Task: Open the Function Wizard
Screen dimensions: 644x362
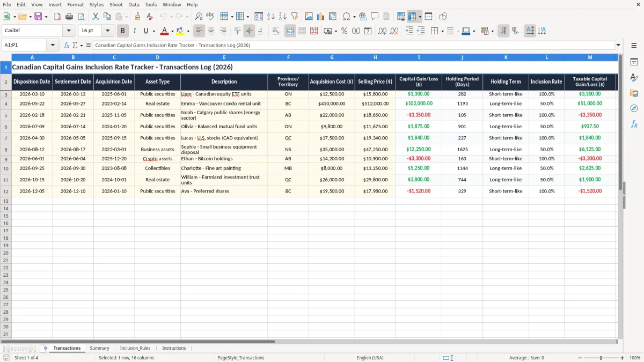Action: click(x=67, y=45)
